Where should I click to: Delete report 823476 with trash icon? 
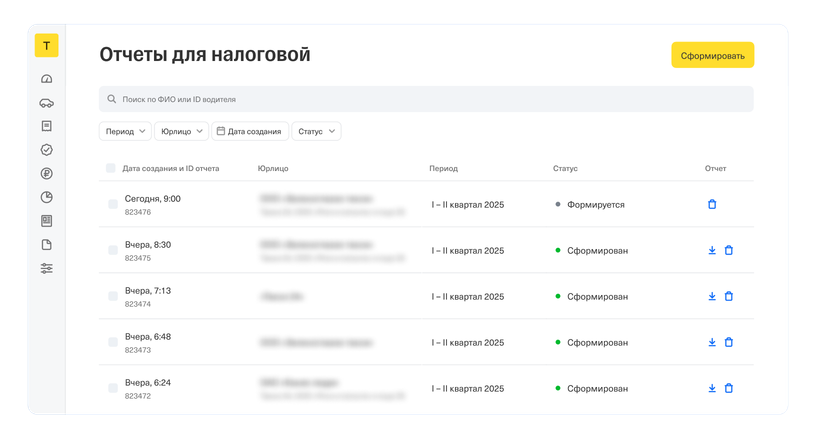coord(712,204)
